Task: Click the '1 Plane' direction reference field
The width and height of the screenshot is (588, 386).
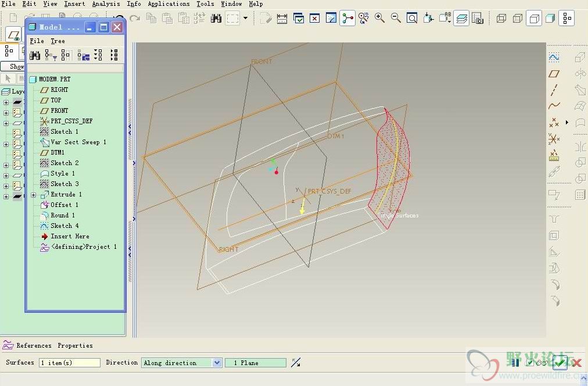Action: (x=256, y=363)
